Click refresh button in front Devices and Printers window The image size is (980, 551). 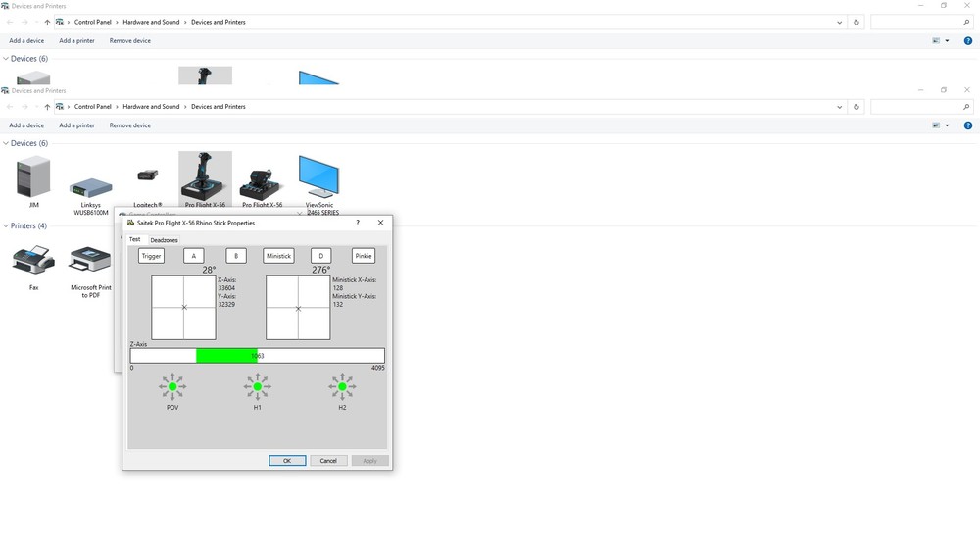coord(857,107)
